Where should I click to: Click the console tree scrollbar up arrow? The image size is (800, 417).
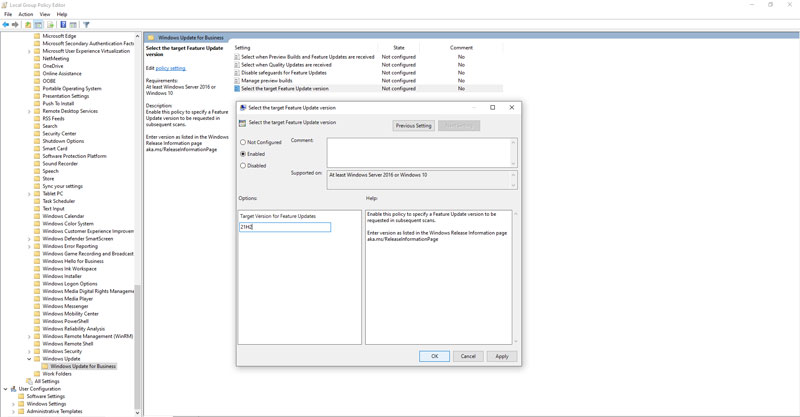click(137, 36)
